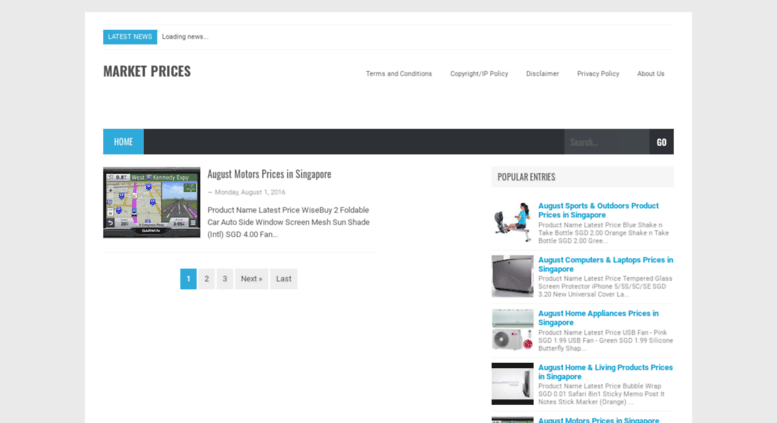Screen dimensions: 777x423
Task: Open August Motors Prices in Singapore article title
Action: [269, 174]
